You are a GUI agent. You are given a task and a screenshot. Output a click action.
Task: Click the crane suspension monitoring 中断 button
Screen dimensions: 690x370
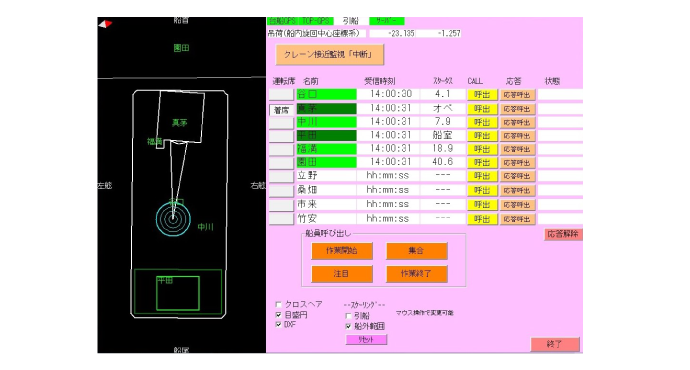(330, 55)
